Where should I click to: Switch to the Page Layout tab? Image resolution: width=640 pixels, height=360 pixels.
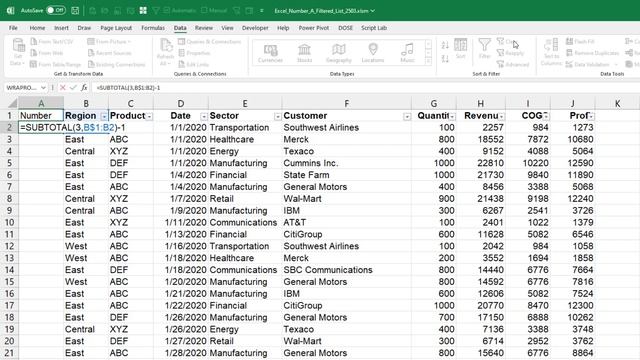116,28
